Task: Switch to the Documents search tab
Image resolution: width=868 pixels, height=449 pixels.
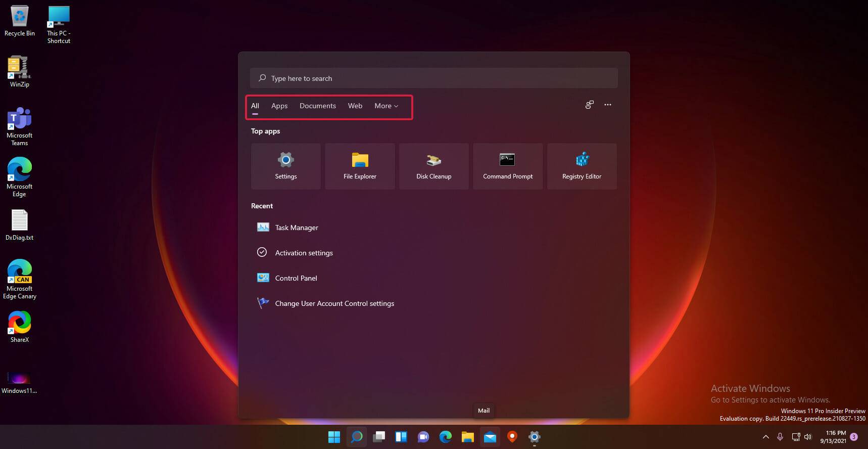Action: click(318, 106)
